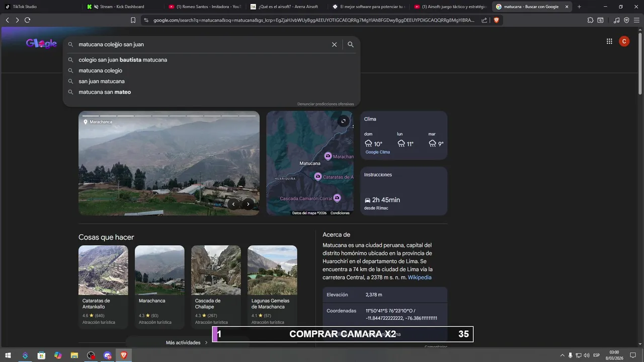Select suggestion san juan matucana
644x362 pixels.
tap(211, 81)
